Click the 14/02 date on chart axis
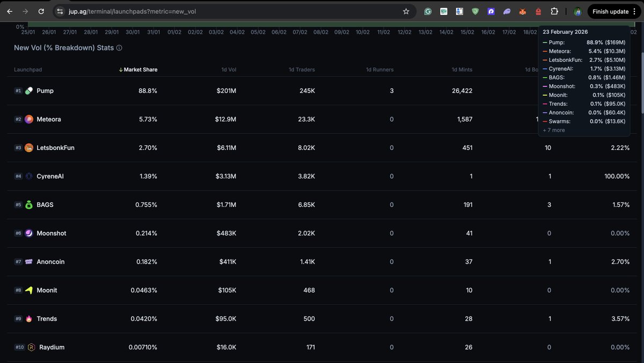This screenshot has height=363, width=644. 447,32
